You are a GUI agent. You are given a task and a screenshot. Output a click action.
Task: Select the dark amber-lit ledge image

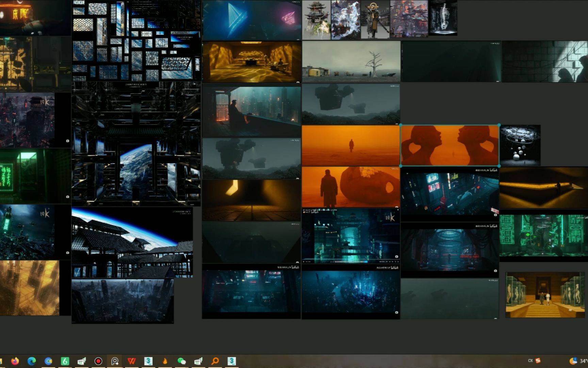[544, 188]
